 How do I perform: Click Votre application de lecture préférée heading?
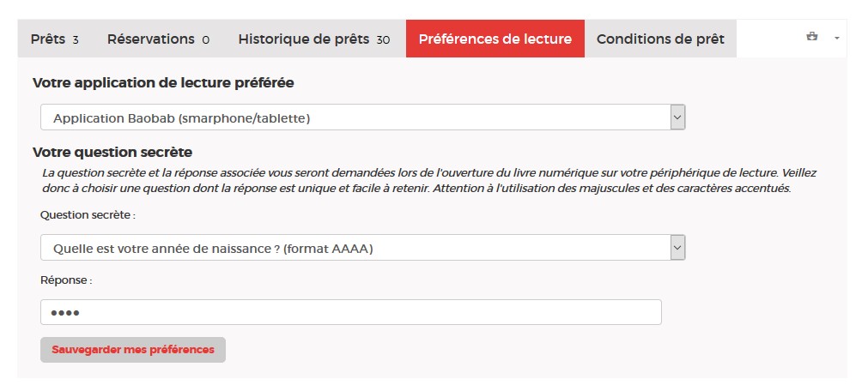(x=163, y=83)
